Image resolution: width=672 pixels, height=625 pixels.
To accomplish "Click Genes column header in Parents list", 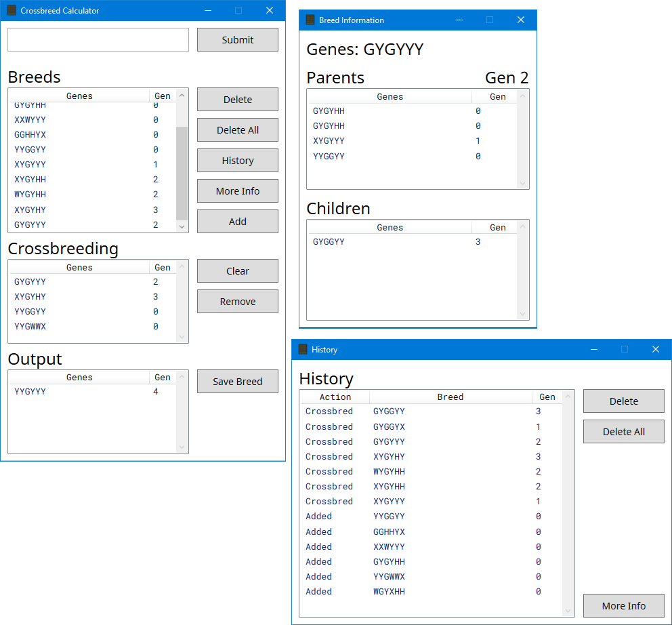I will (390, 96).
